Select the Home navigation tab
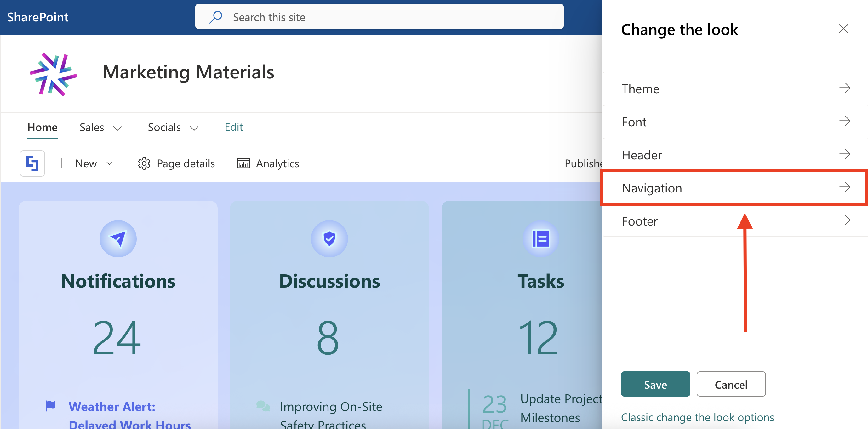 point(43,127)
